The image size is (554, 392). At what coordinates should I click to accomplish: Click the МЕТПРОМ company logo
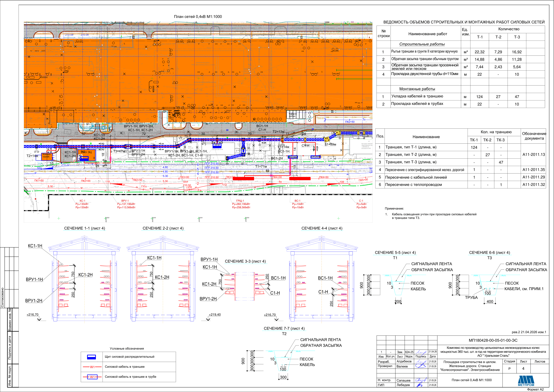coord(526,381)
